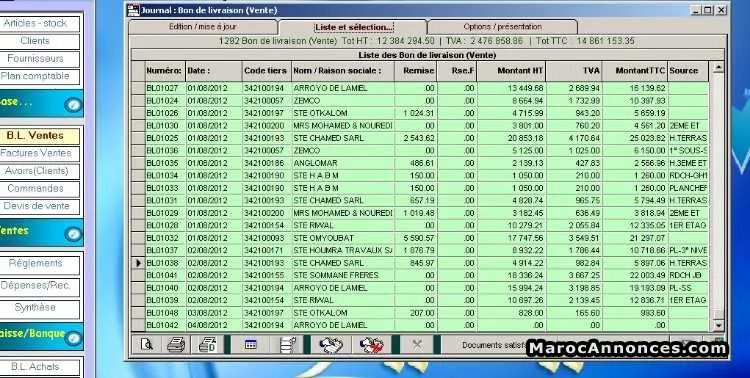
Task: Select the Liste et sélection tab
Action: point(353,27)
